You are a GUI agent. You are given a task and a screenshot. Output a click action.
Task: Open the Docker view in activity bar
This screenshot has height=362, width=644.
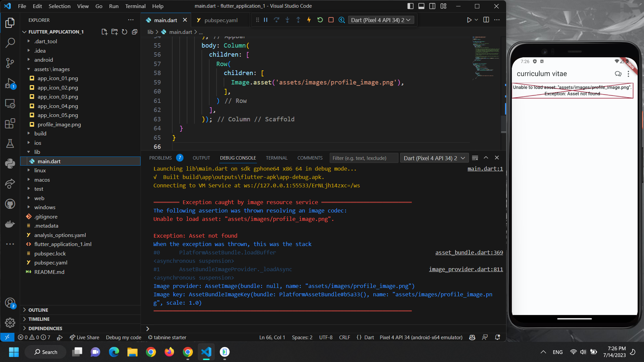coord(10,224)
